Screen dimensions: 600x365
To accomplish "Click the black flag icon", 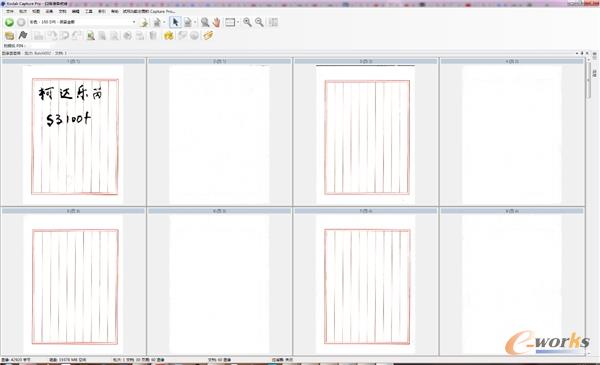I will (x=23, y=36).
